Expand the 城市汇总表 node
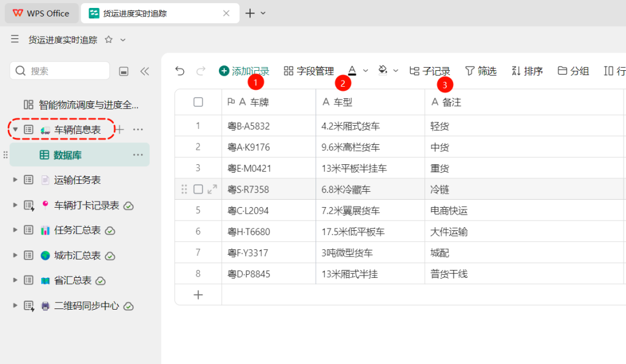 pos(15,255)
